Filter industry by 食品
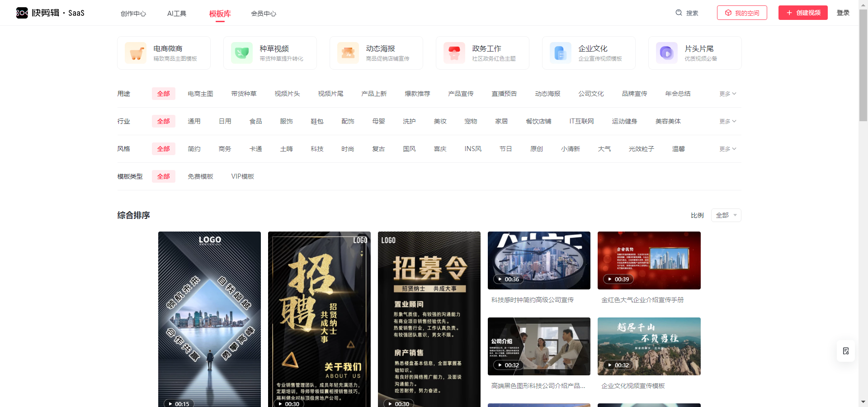The height and width of the screenshot is (407, 868). (x=256, y=121)
